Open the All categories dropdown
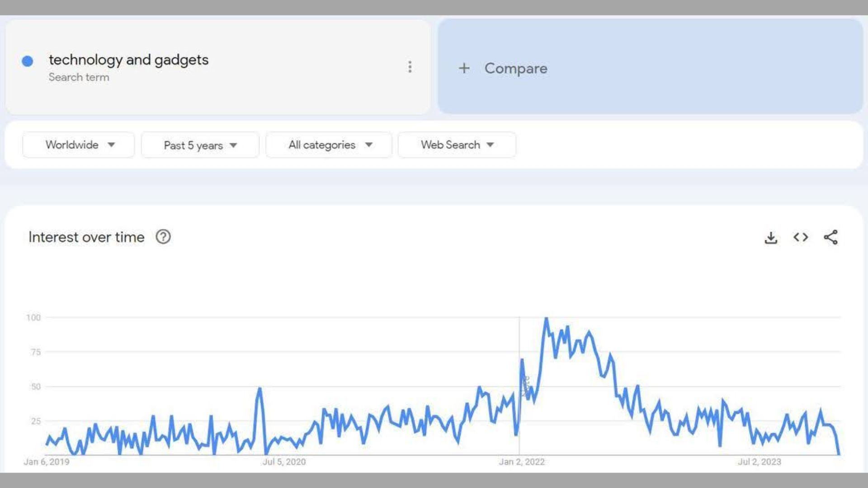868x488 pixels. point(329,145)
